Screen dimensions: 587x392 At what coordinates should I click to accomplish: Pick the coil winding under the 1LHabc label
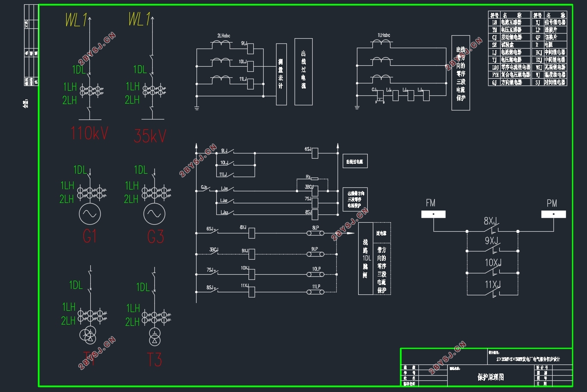(381, 43)
